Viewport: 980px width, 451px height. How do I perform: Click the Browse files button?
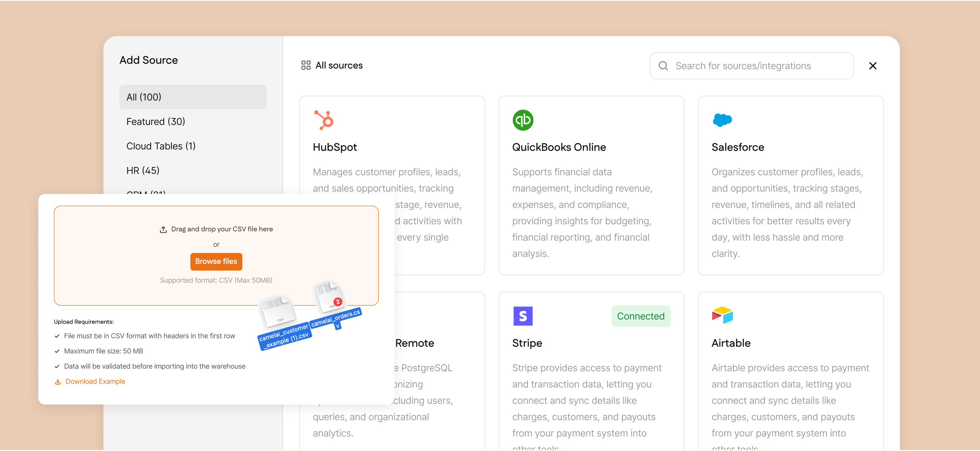(x=216, y=261)
